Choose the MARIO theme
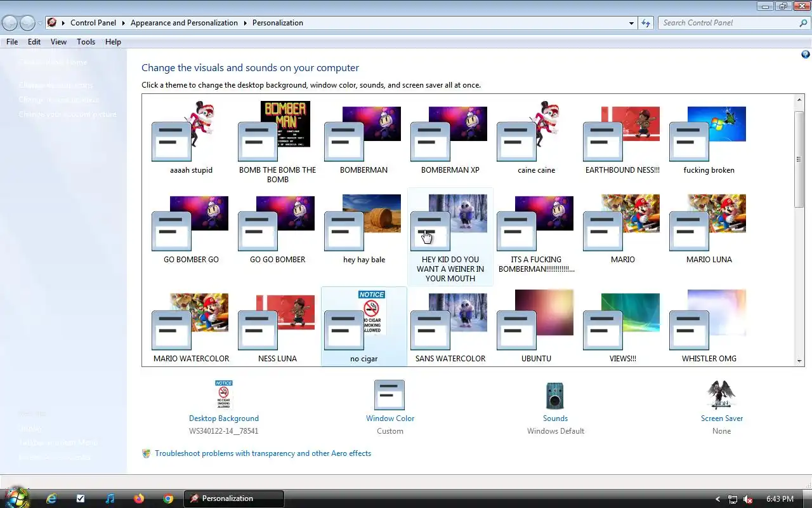The height and width of the screenshot is (508, 812). coord(622,229)
